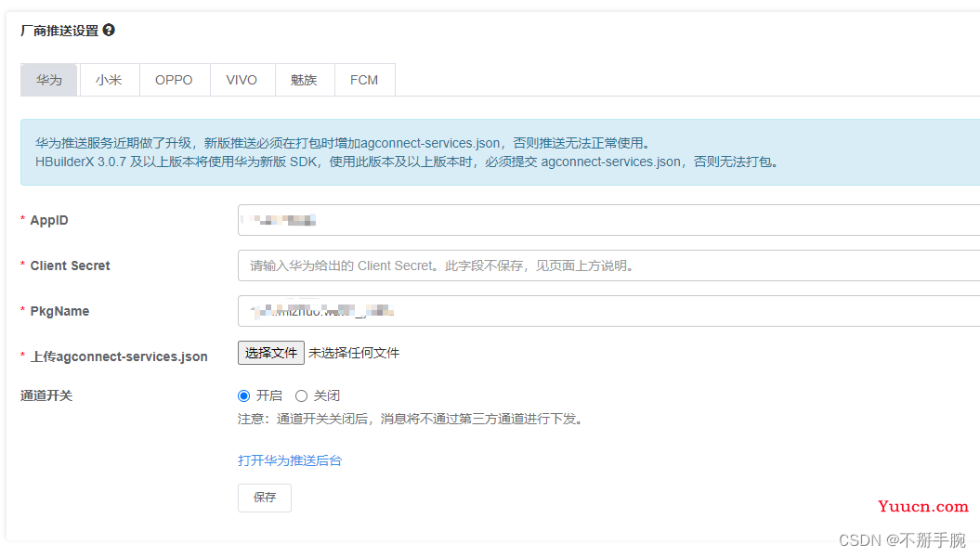This screenshot has width=980, height=557.
Task: Click the PkgName input field
Action: tap(608, 311)
